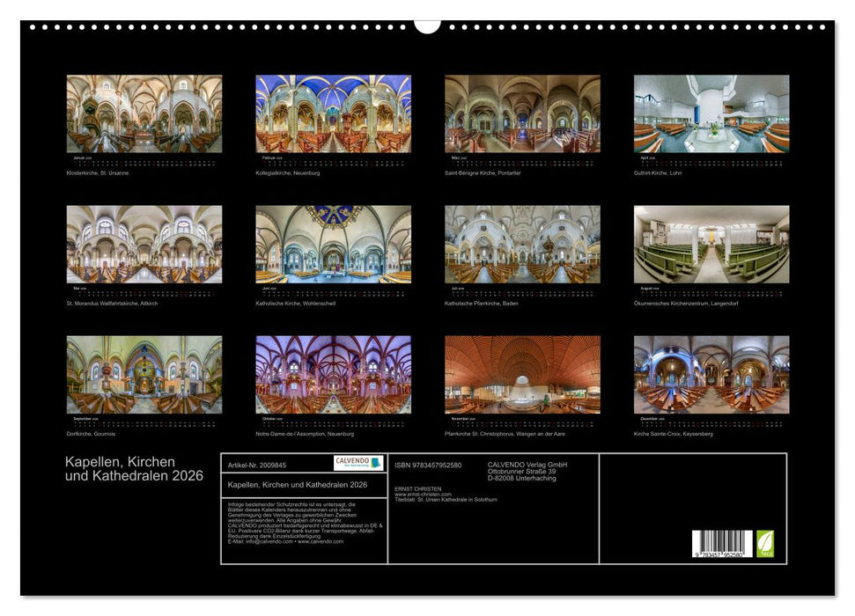
Task: Click the ISBN 9783457952580 text
Action: [428, 465]
